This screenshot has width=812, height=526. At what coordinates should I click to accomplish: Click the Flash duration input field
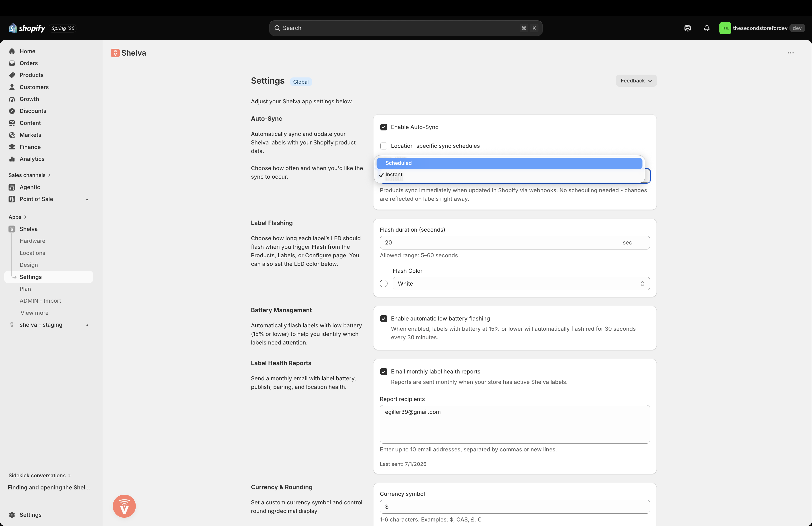point(515,243)
